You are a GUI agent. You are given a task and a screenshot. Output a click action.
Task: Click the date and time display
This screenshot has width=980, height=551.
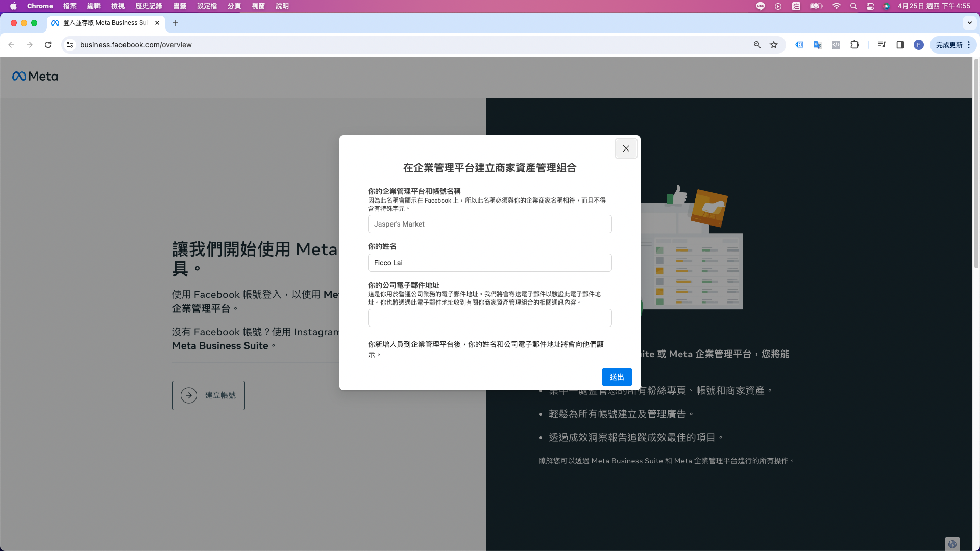pyautogui.click(x=934, y=6)
